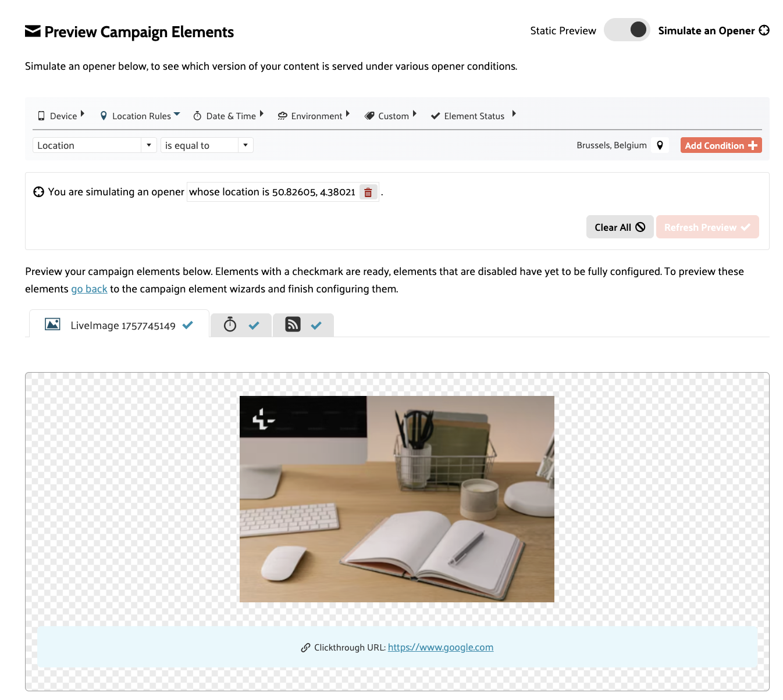Open the Element Status conditions tab
Image resolution: width=783 pixels, height=700 pixels.
coord(473,116)
